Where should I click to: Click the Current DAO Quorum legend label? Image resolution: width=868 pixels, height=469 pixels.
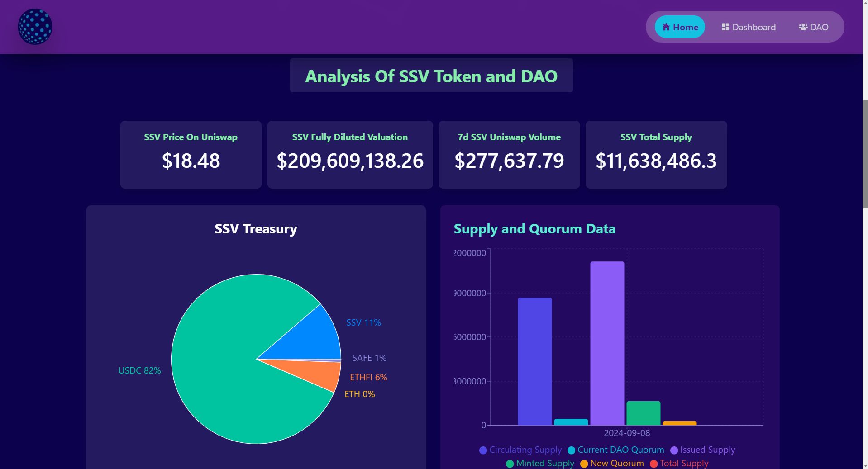[621, 450]
